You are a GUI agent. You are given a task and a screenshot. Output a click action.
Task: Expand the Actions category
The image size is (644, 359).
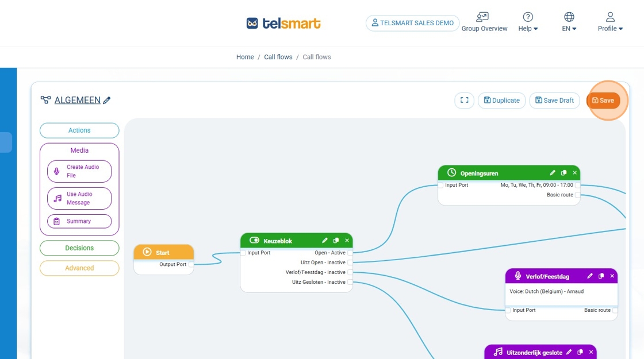(x=79, y=130)
